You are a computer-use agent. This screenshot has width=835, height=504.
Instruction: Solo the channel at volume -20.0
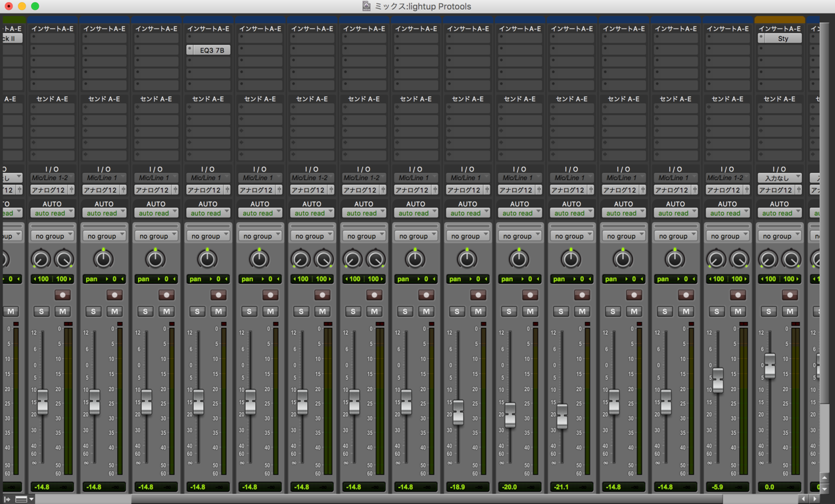[509, 311]
